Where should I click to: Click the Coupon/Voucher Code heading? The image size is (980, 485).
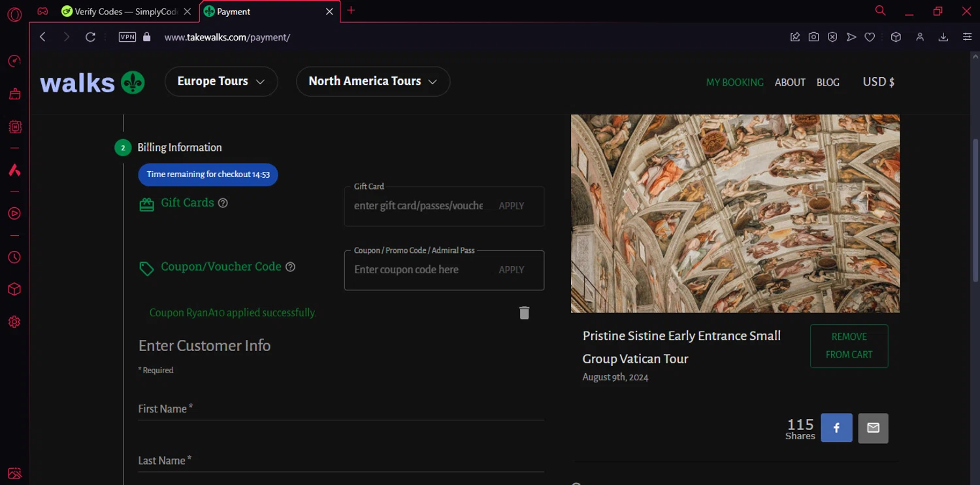coord(221,267)
